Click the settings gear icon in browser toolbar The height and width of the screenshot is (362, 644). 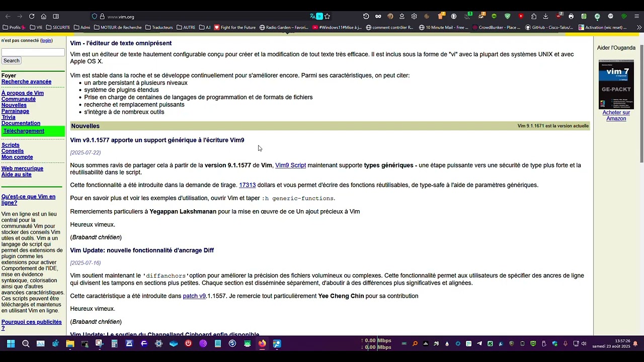click(x=414, y=17)
